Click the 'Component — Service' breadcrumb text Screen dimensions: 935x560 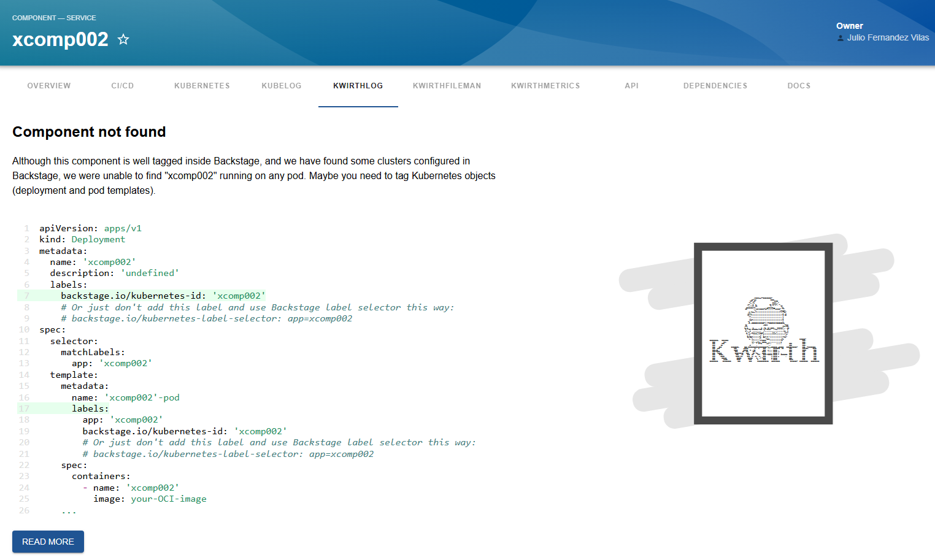(x=54, y=18)
